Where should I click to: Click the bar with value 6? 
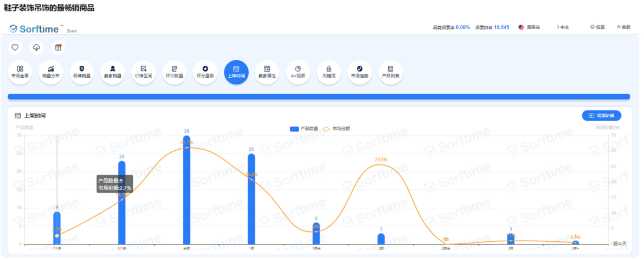click(316, 234)
